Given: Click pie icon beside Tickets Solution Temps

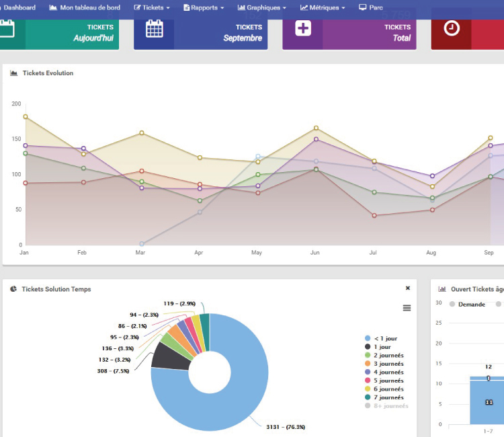Looking at the screenshot, I should click(13, 289).
